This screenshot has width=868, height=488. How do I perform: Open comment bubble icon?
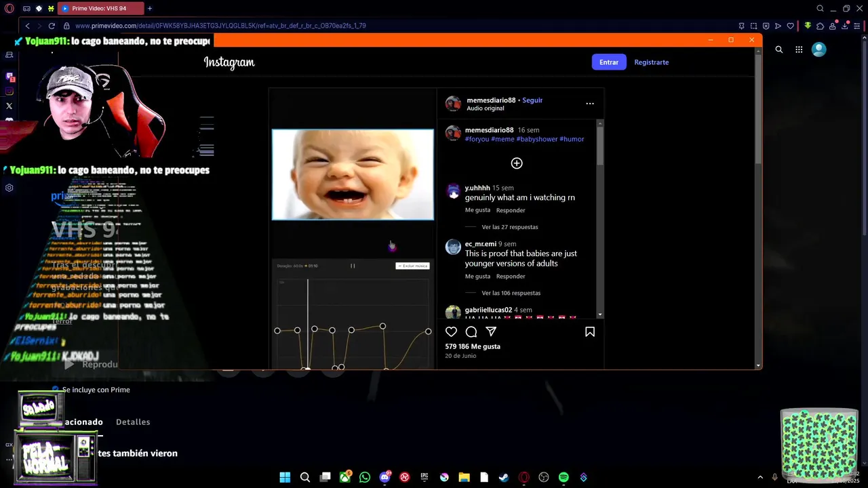(x=471, y=331)
